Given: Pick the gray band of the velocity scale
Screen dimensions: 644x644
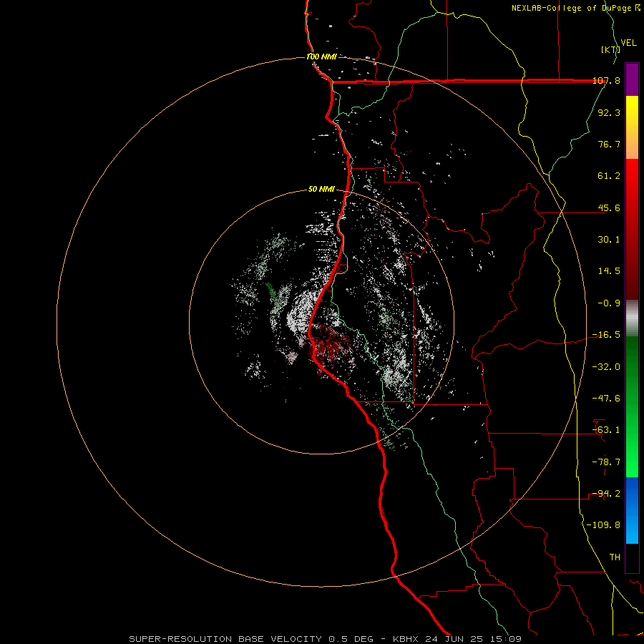Looking at the screenshot, I should 632,318.
